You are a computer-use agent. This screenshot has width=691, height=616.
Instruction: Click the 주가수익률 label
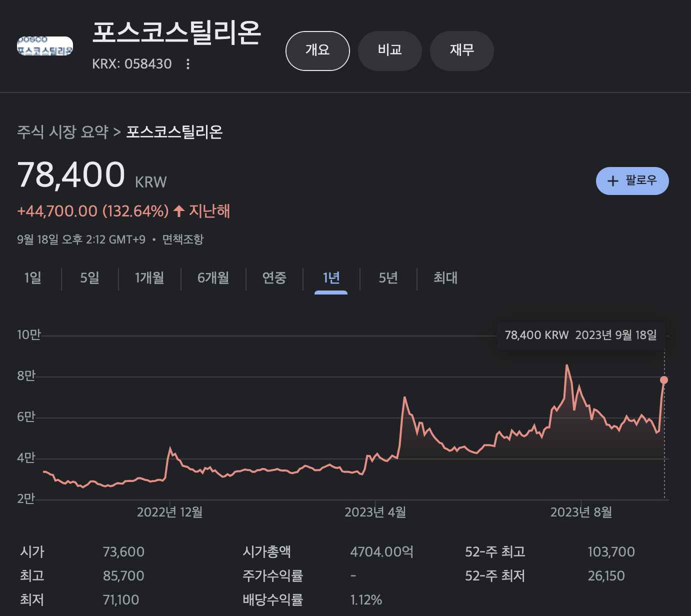point(273,576)
